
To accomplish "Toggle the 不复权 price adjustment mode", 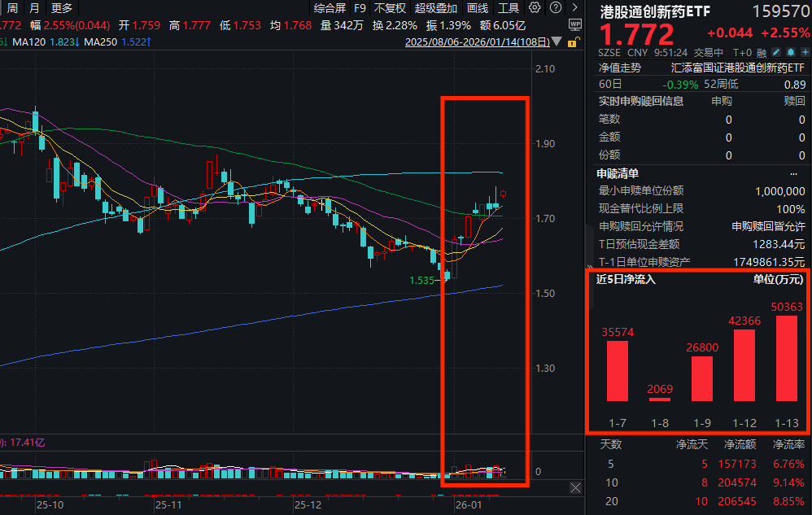I will click(x=391, y=7).
